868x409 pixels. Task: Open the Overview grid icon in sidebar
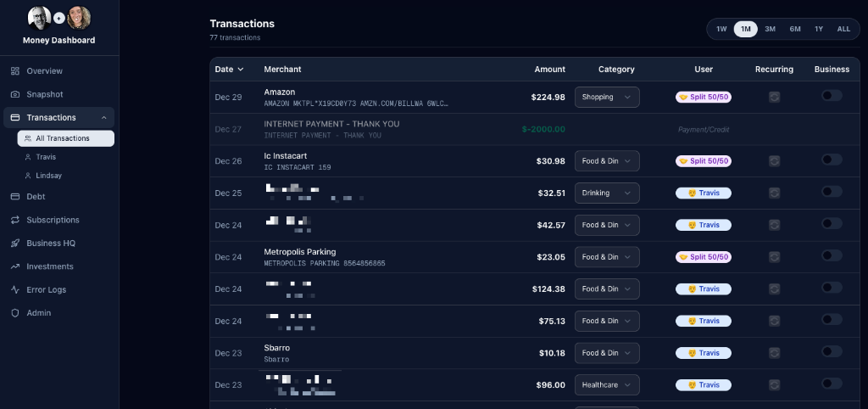15,71
